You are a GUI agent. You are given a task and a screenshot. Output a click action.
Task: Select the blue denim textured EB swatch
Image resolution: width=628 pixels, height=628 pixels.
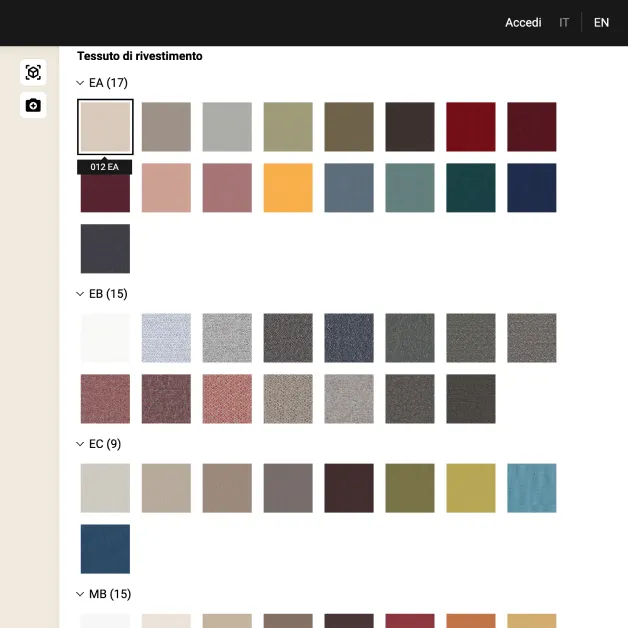pos(349,338)
